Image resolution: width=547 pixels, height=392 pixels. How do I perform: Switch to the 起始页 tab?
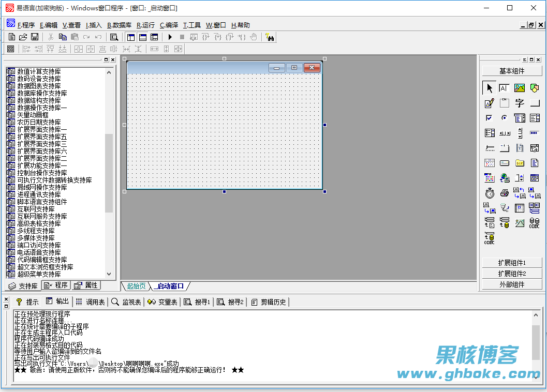click(136, 286)
